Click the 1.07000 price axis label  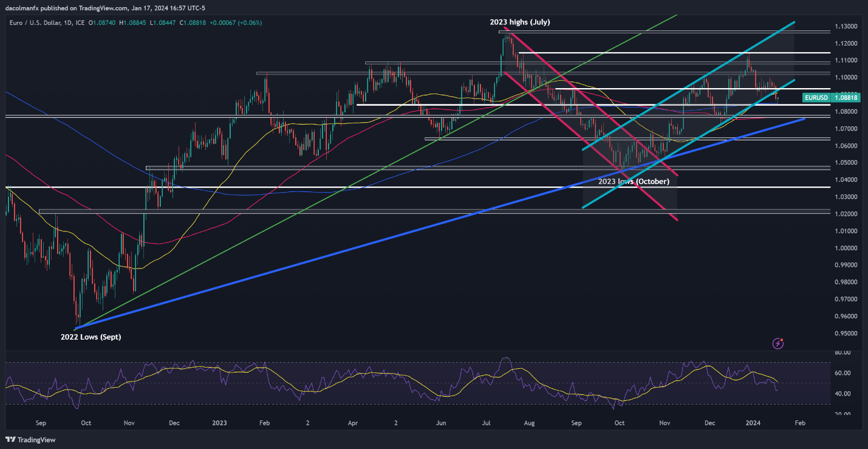[x=845, y=129]
